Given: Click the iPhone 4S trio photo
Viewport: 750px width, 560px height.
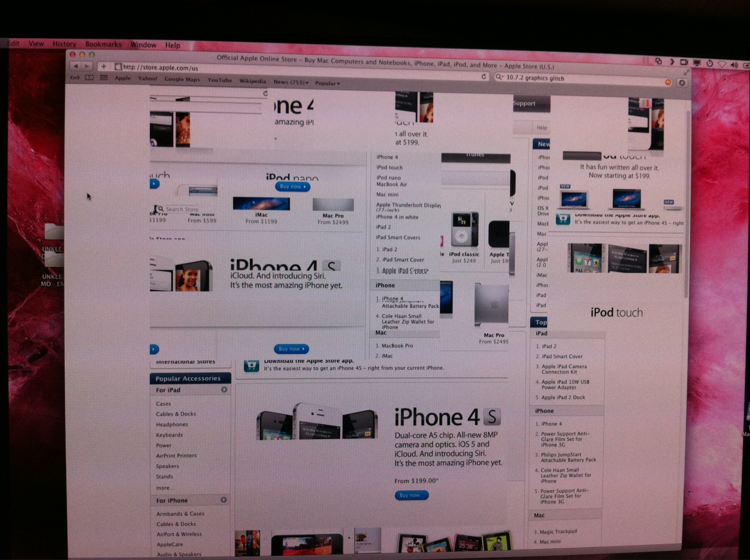Looking at the screenshot, I should point(317,422).
